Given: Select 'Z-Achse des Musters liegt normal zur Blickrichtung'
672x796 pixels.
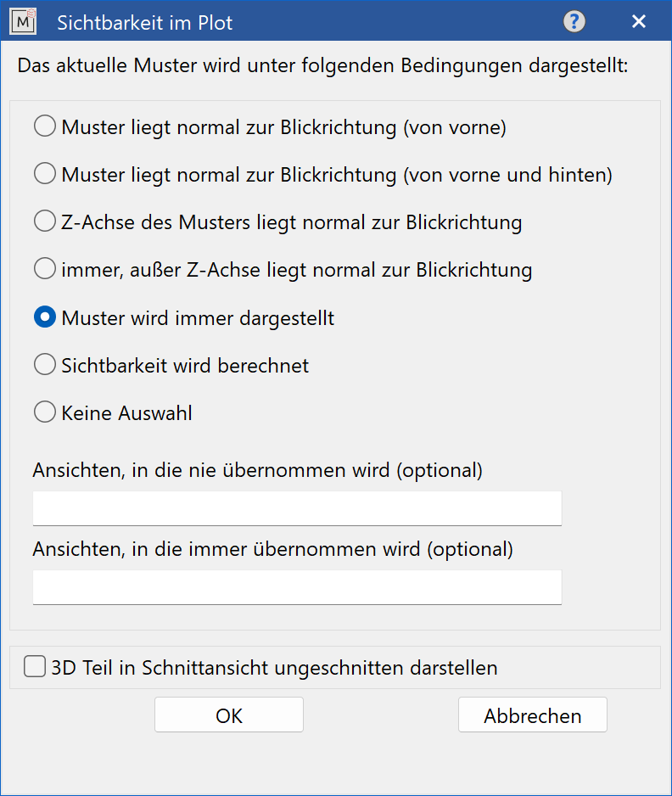Looking at the screenshot, I should tap(44, 222).
